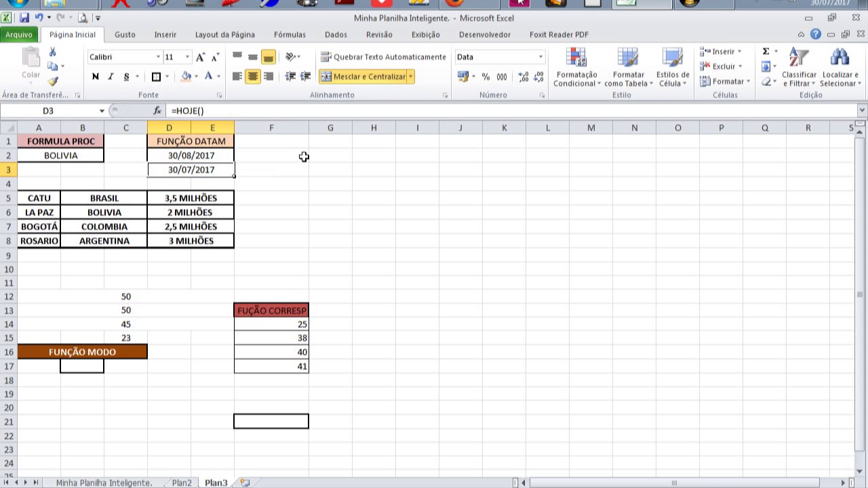Click the percent style icon

tap(486, 77)
